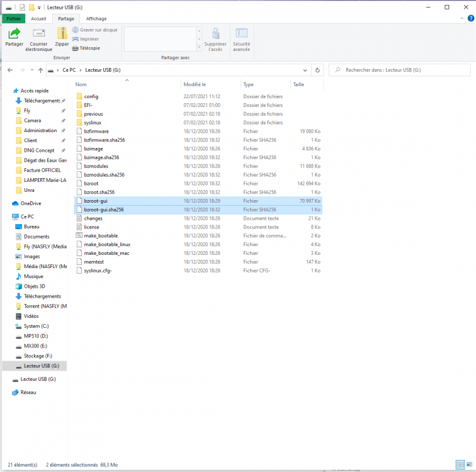Switch to the Partage ribbon tab

pos(66,18)
